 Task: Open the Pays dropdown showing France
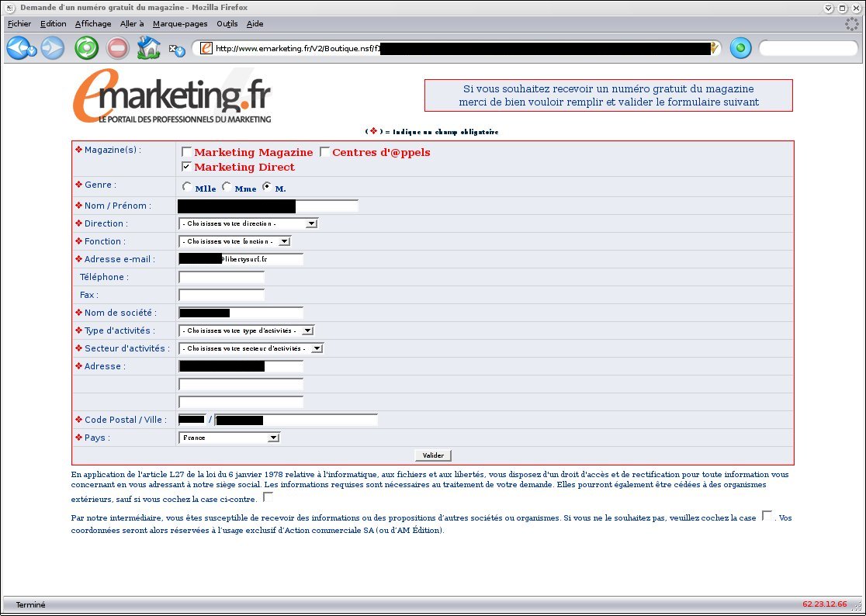click(x=229, y=438)
